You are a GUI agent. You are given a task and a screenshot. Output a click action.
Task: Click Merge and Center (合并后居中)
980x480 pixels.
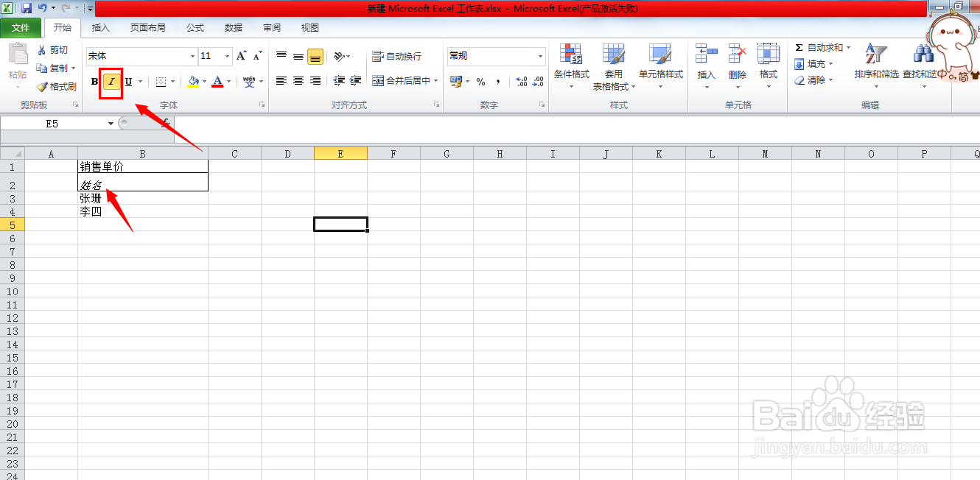coord(400,81)
